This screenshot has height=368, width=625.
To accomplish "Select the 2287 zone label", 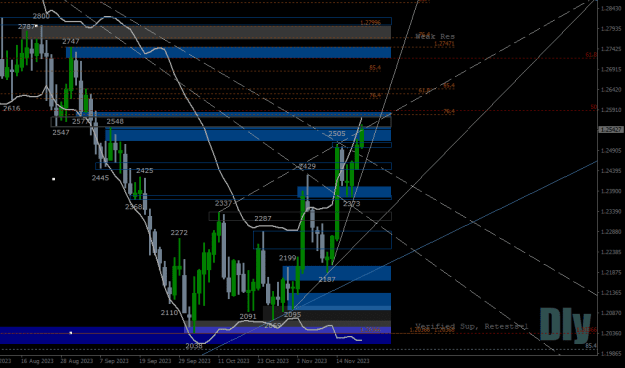I will click(263, 218).
